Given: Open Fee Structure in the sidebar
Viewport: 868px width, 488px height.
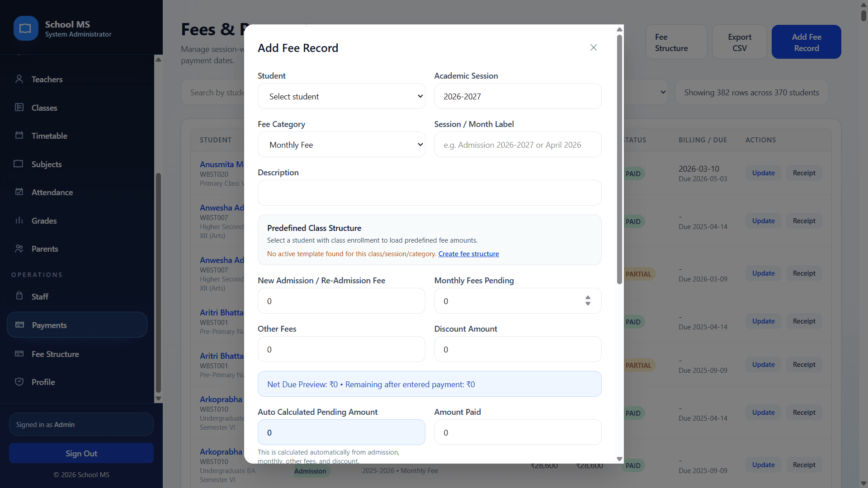Looking at the screenshot, I should coord(55,354).
